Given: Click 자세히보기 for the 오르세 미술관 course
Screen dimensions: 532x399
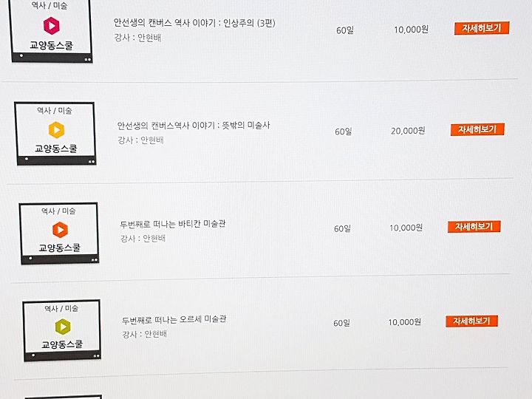Looking at the screenshot, I should click(471, 321).
